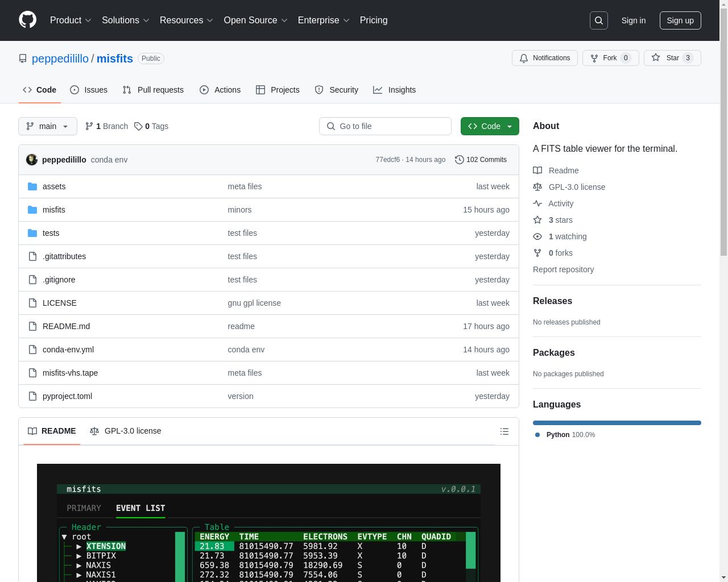Focus the Go to file field
This screenshot has width=728, height=582.
coord(385,126)
